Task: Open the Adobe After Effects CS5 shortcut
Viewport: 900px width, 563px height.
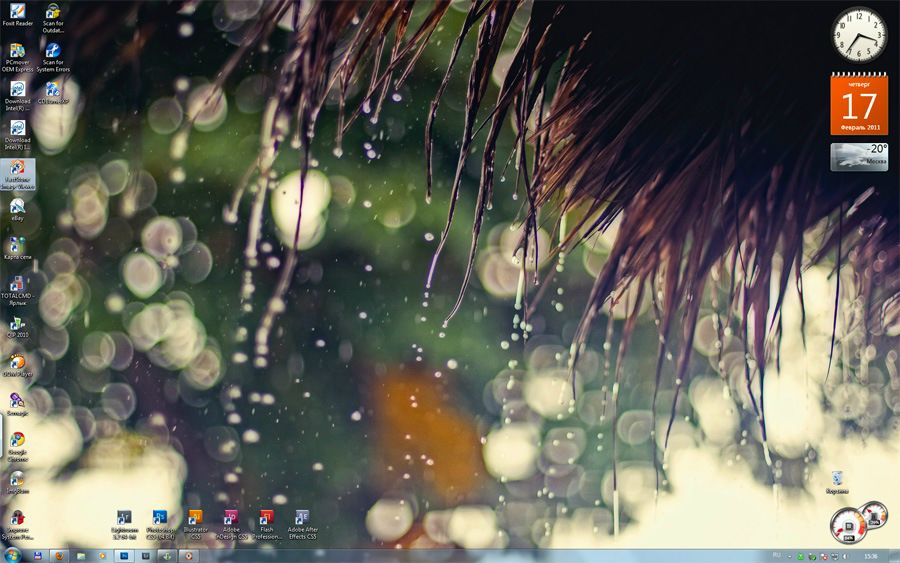Action: [x=302, y=525]
